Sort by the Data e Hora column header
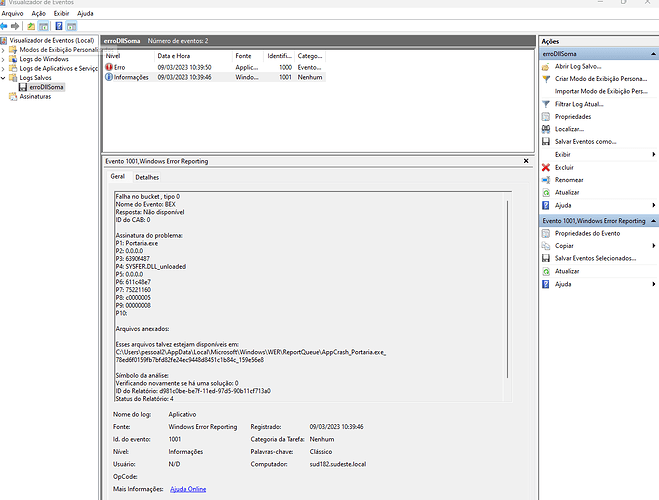Viewport: 659px width, 500px height. tap(194, 56)
